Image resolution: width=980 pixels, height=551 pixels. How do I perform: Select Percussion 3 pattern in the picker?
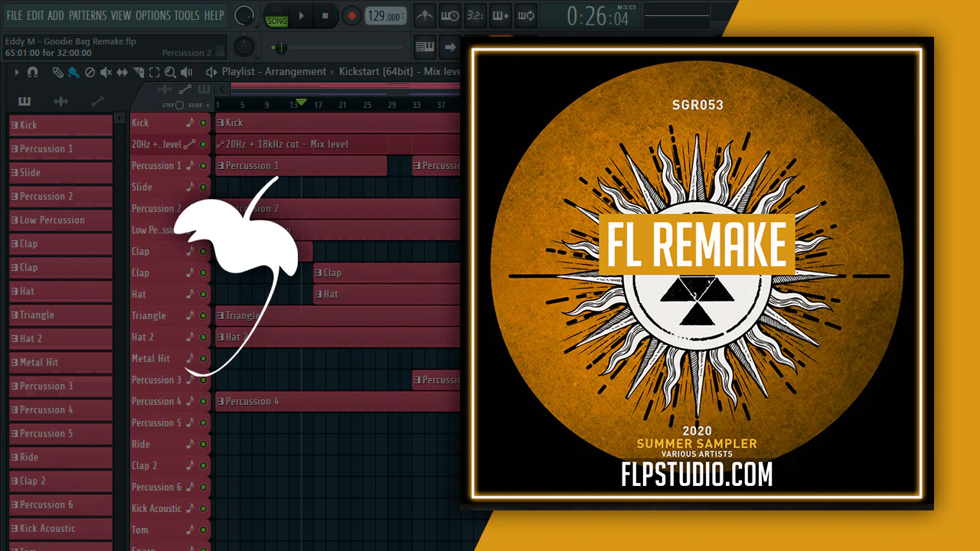pyautogui.click(x=60, y=386)
